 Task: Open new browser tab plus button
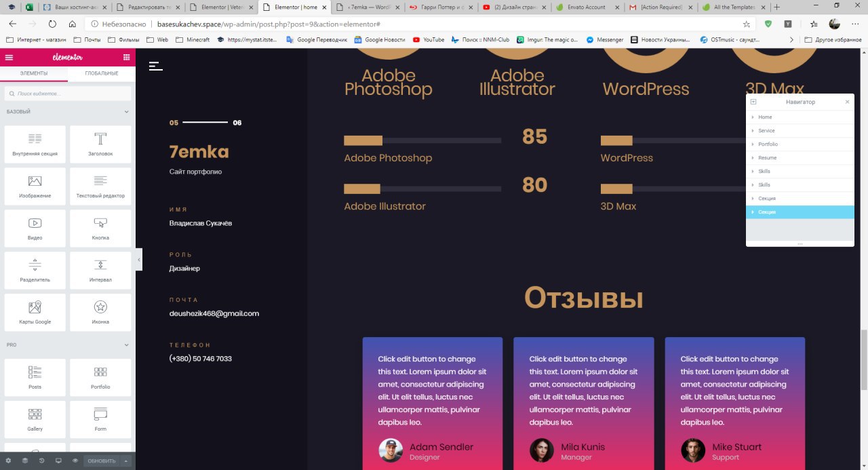pyautogui.click(x=777, y=7)
